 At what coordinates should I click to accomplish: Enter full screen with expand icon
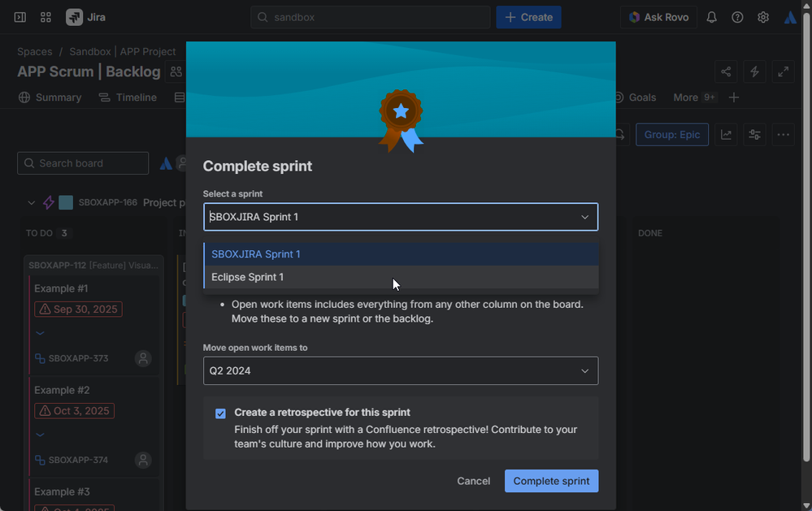(783, 71)
